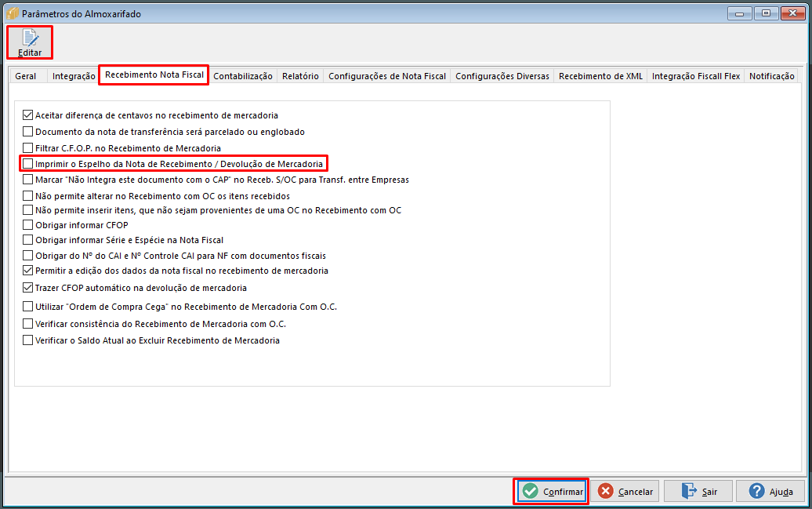
Task: Open the Ajuda help button
Action: (770, 491)
